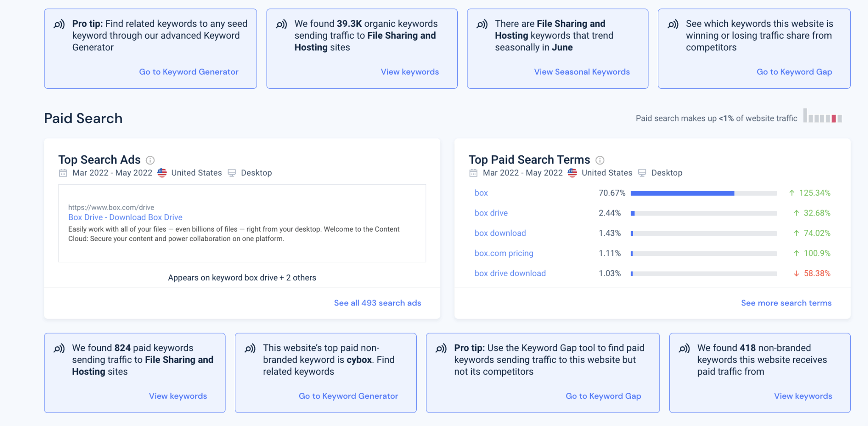The image size is (868, 426).
Task: Click the 70.67% traffic share value
Action: pyautogui.click(x=612, y=193)
